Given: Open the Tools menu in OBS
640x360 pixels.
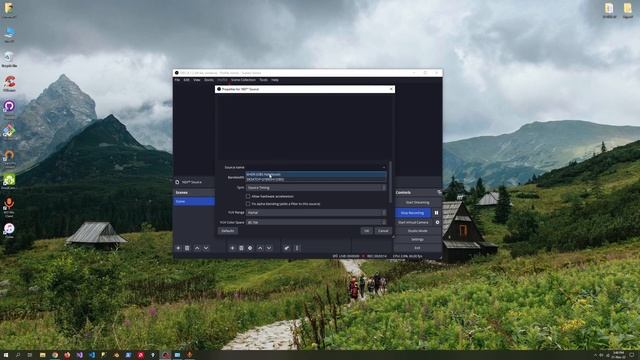Looking at the screenshot, I should [x=264, y=80].
